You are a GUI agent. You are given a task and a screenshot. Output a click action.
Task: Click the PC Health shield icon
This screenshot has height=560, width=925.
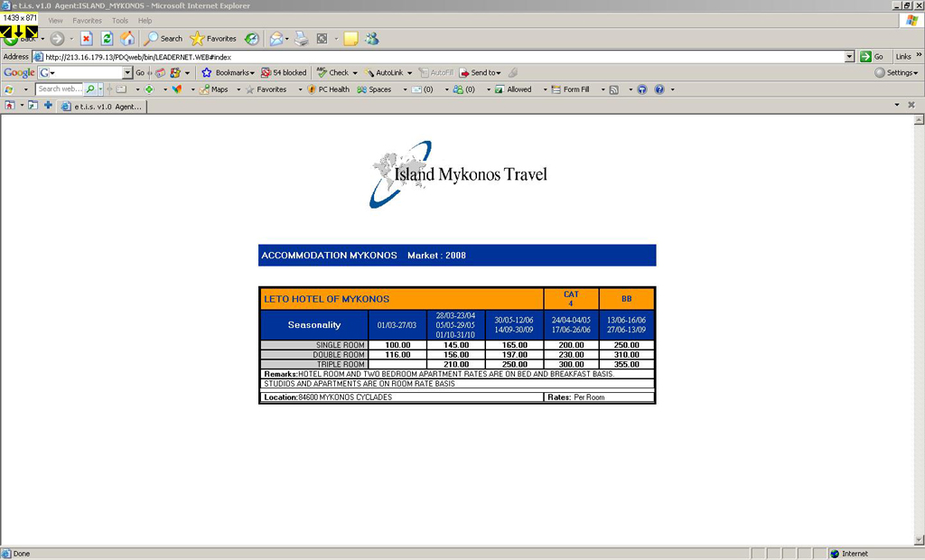point(312,89)
